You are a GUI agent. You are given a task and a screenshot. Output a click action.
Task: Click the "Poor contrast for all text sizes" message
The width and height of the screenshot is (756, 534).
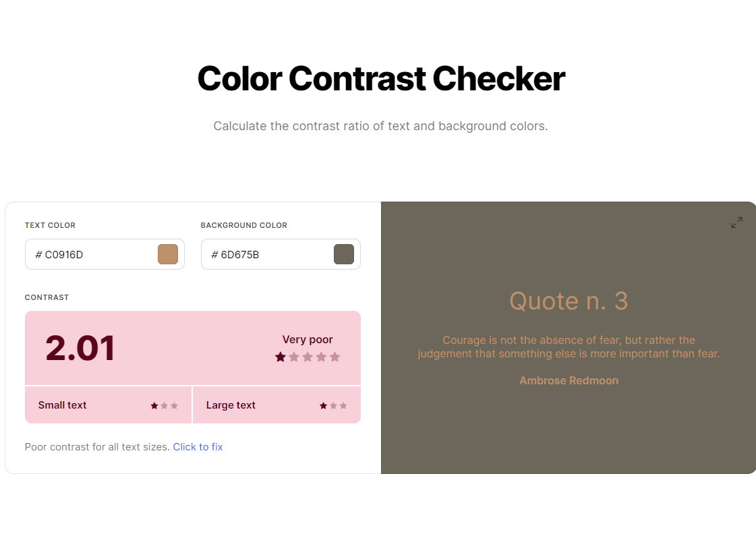(97, 446)
